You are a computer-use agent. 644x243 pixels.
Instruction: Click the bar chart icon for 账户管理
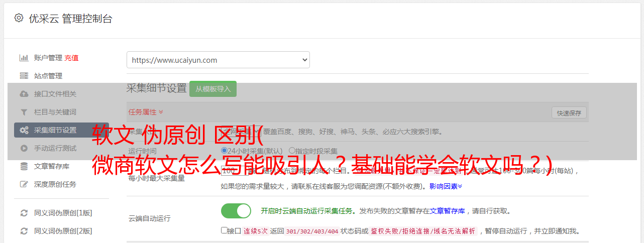pyautogui.click(x=24, y=58)
